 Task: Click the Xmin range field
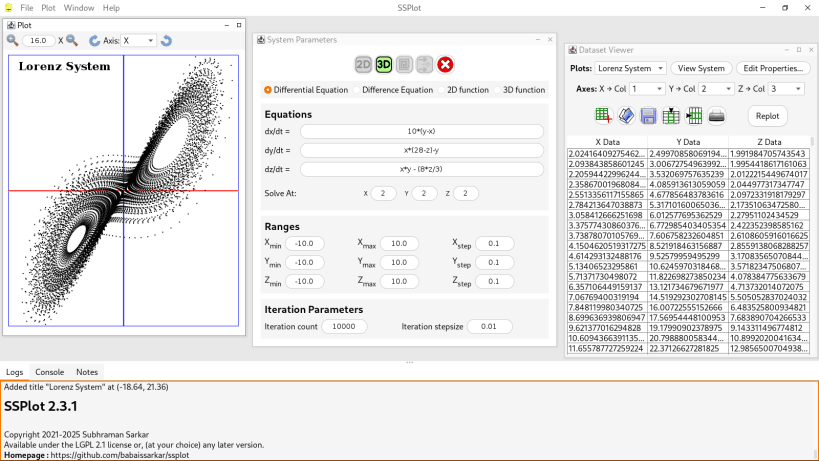click(x=305, y=243)
